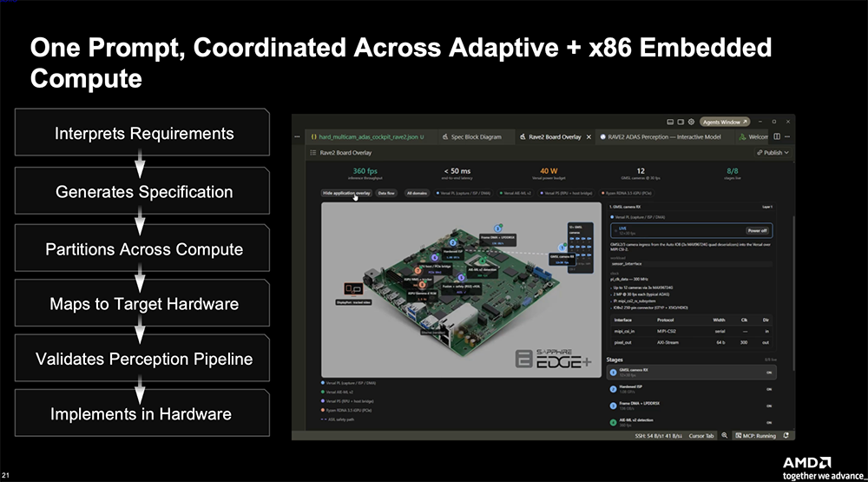The image size is (868, 482).
Task: Open the ellipsis menu left of tabs
Action: pos(297,137)
